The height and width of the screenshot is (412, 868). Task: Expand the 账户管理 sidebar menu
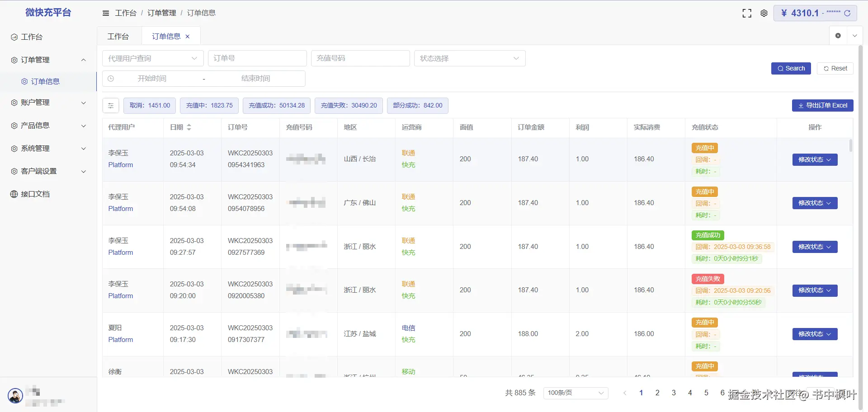[x=48, y=103]
